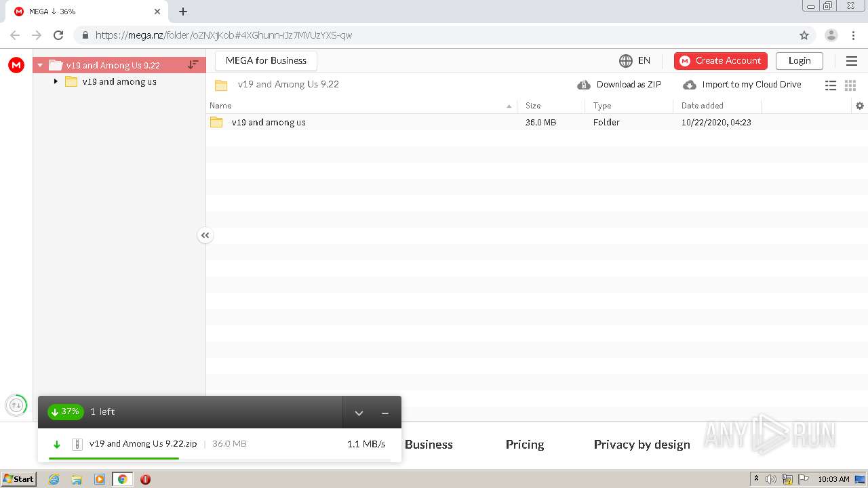Click the 37% download progress badge

click(x=65, y=411)
